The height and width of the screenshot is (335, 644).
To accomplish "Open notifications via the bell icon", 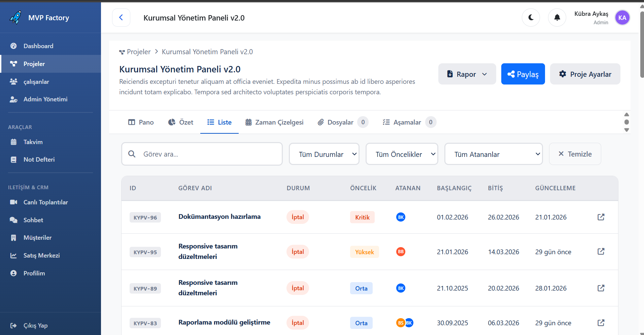I will pos(557,18).
